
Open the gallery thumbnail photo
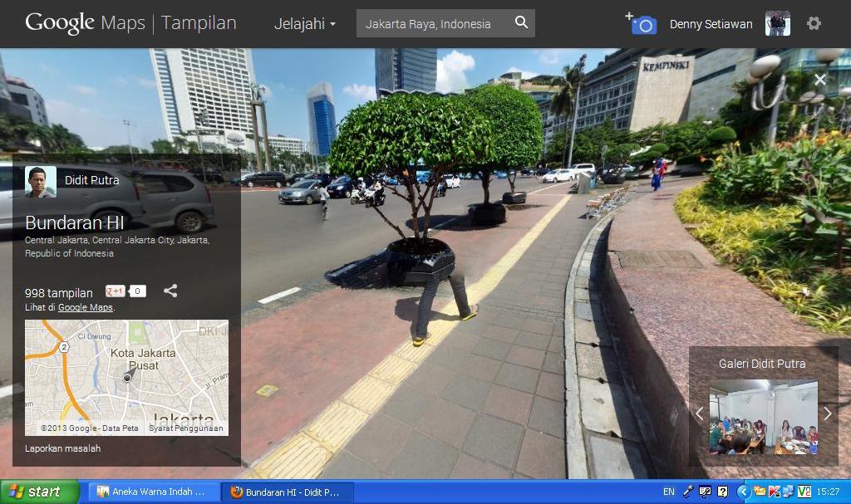pyautogui.click(x=763, y=417)
